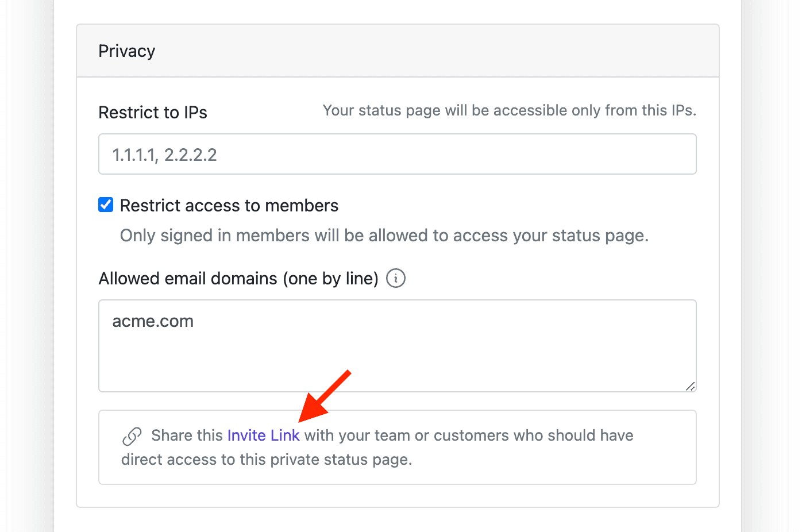Click the chain link icon in the invite box
The image size is (802, 532).
[x=133, y=435]
